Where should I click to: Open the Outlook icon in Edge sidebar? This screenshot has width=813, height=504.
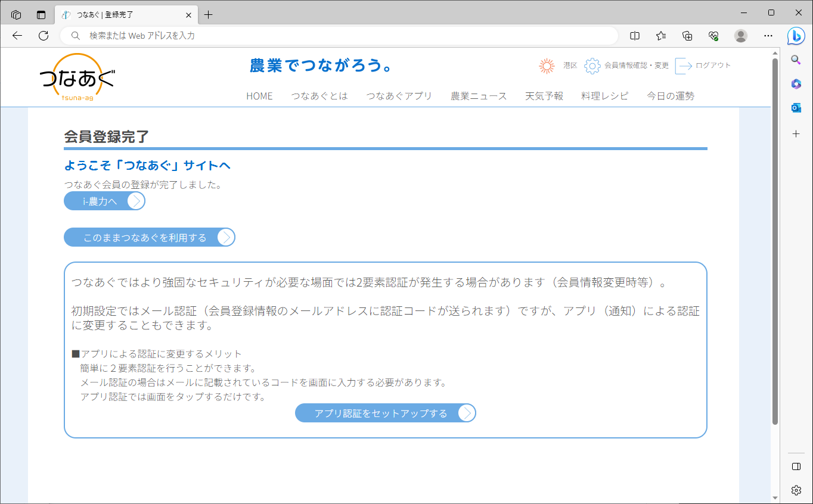click(x=796, y=108)
